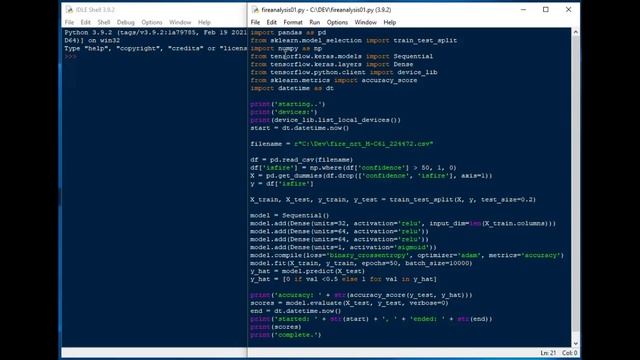This screenshot has width=640, height=360.
Task: Click the shell '>>>' prompt line
Action: 71,56
